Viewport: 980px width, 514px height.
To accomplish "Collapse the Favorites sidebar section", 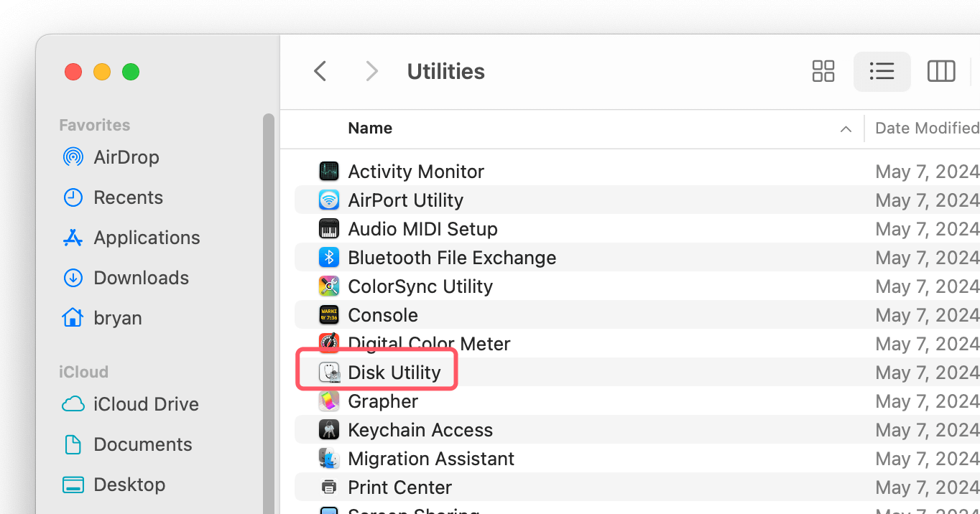I will pyautogui.click(x=94, y=124).
